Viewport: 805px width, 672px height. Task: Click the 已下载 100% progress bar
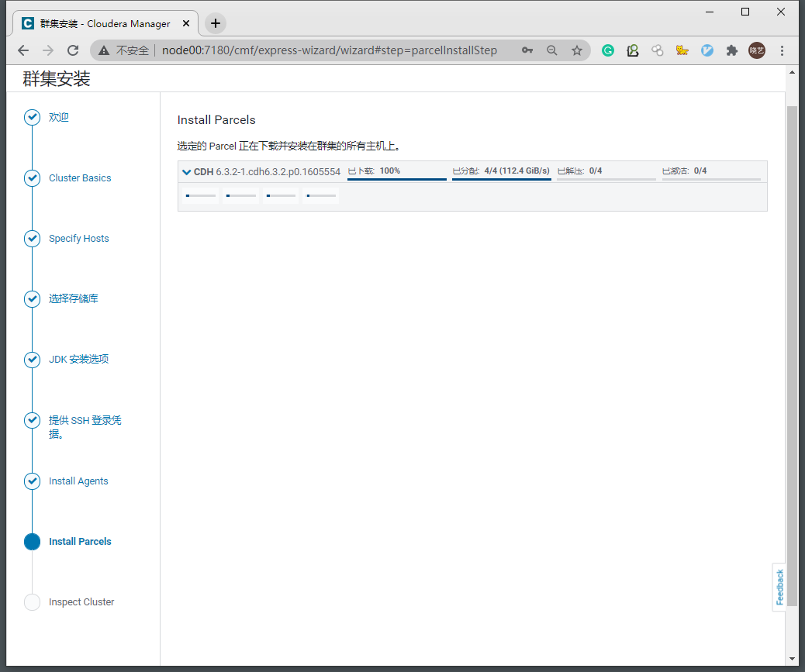click(397, 179)
